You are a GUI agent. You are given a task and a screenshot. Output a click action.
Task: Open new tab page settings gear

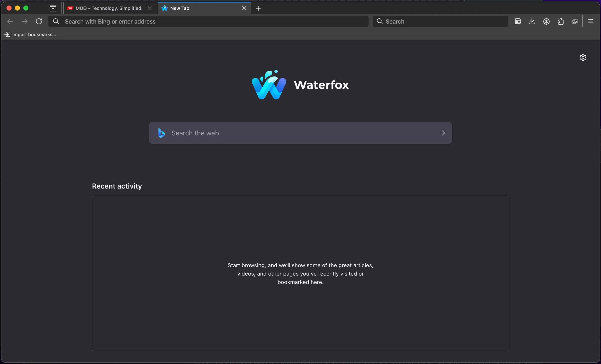tap(583, 57)
